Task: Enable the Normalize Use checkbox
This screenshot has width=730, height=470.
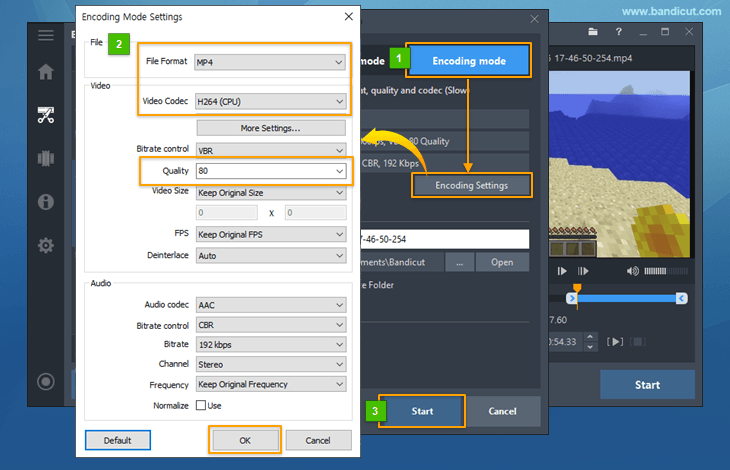Action: pos(201,405)
